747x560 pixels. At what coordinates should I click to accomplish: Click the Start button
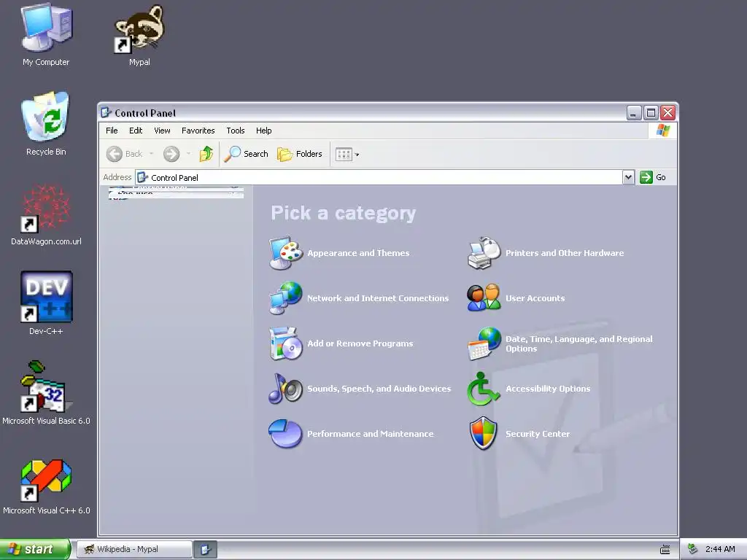pos(35,549)
